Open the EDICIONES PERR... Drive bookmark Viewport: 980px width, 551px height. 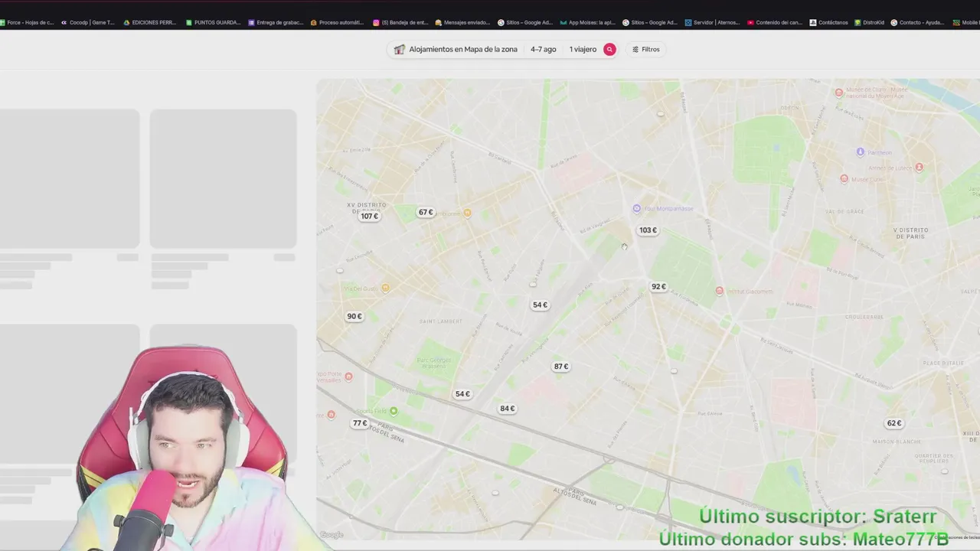(150, 22)
